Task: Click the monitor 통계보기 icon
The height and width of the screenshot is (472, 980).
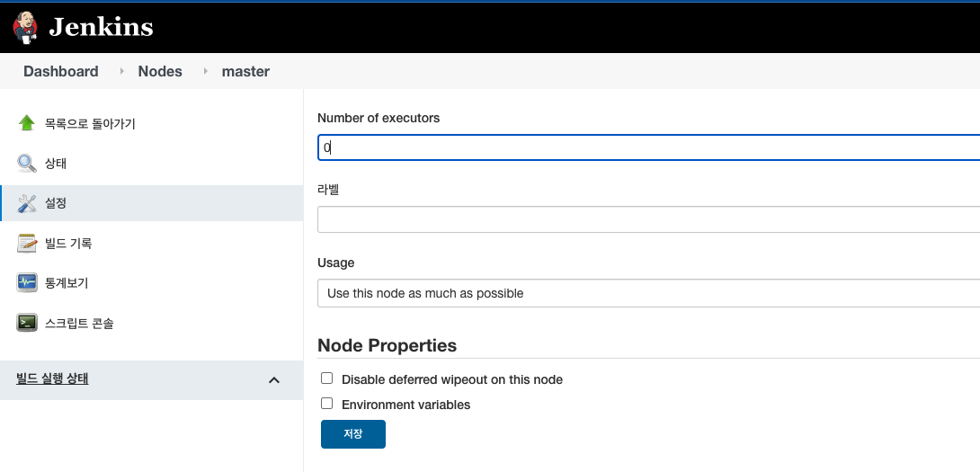Action: (26, 283)
